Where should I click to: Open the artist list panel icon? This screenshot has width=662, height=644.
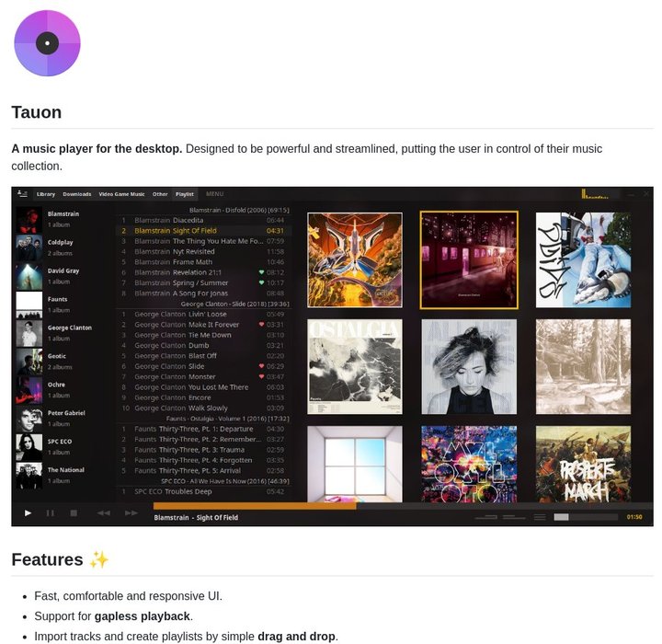[22, 194]
